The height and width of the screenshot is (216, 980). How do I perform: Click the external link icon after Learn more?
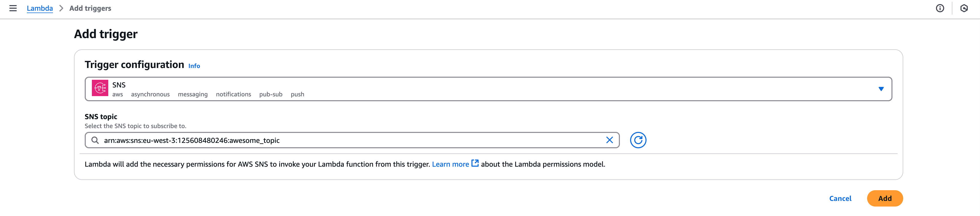click(x=475, y=164)
